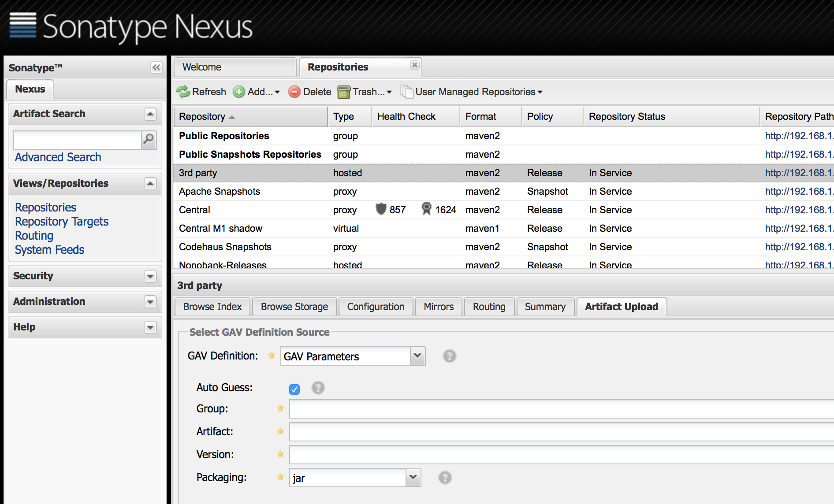Collapse the Artifact Search section
This screenshot has height=504, width=834.
[150, 114]
